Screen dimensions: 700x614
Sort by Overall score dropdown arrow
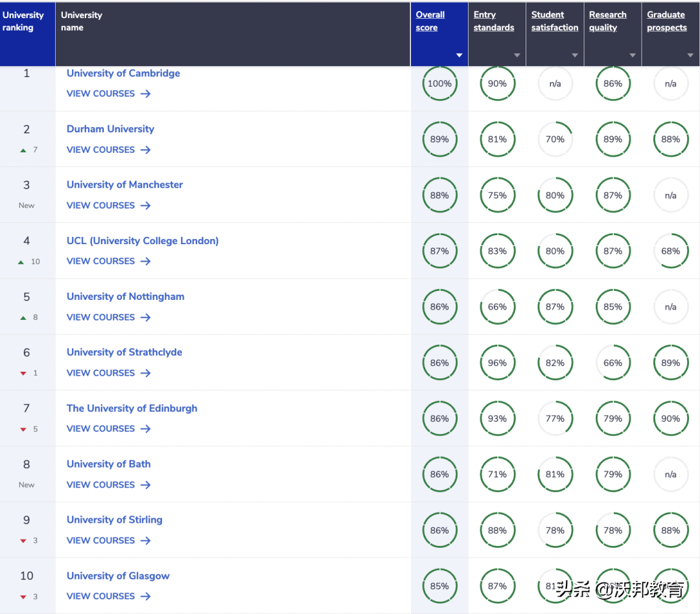pos(459,55)
